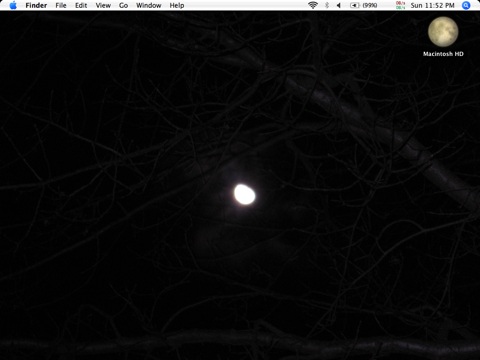This screenshot has height=360, width=480.
Task: Open the File menu
Action: (x=61, y=5)
